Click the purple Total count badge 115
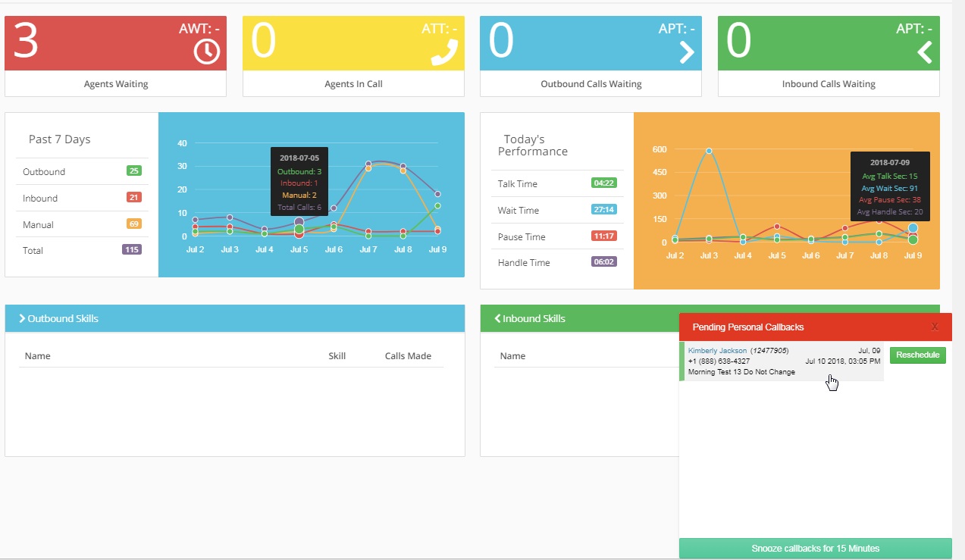 click(x=131, y=249)
